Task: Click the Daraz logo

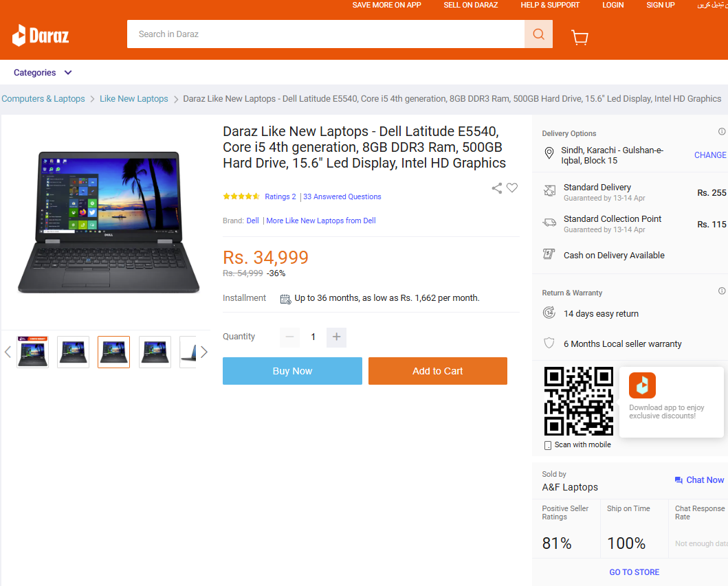Action: [41, 35]
